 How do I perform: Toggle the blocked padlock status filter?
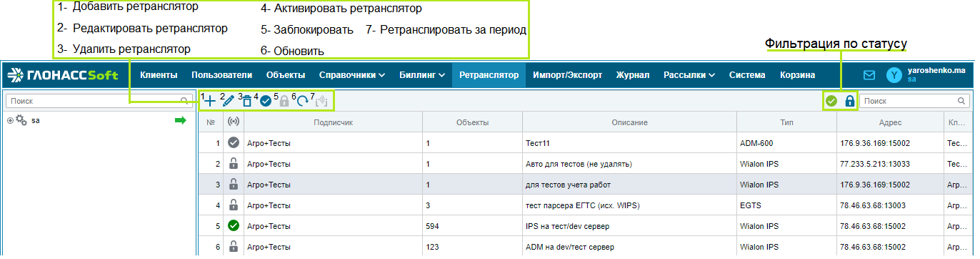click(x=849, y=101)
